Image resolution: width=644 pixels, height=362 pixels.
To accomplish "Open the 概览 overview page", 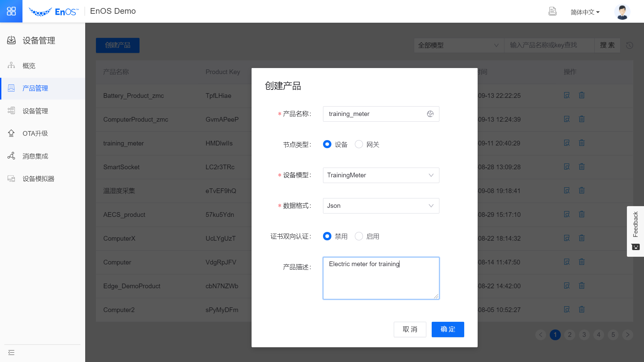I will point(29,66).
